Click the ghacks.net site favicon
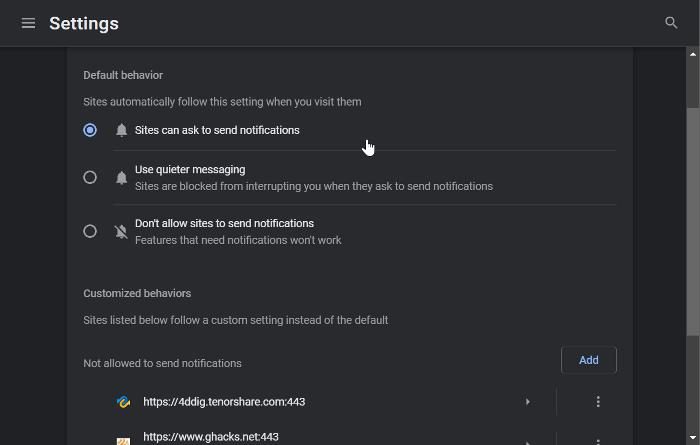This screenshot has width=700, height=445. [x=123, y=440]
